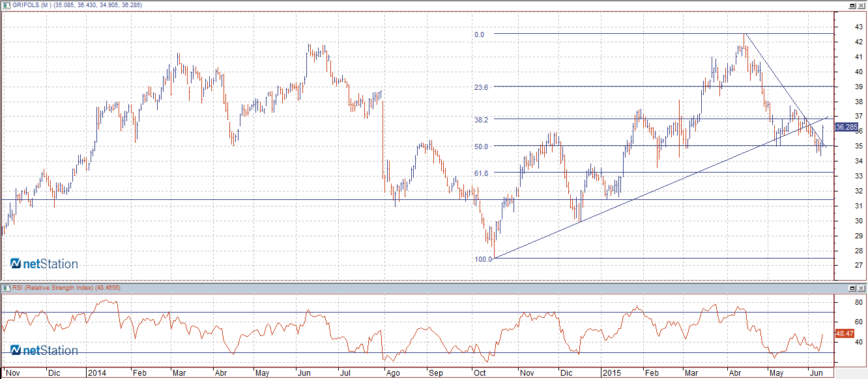The height and width of the screenshot is (379, 868).
Task: Select the 23.6 Fibonacci level label
Action: (482, 87)
